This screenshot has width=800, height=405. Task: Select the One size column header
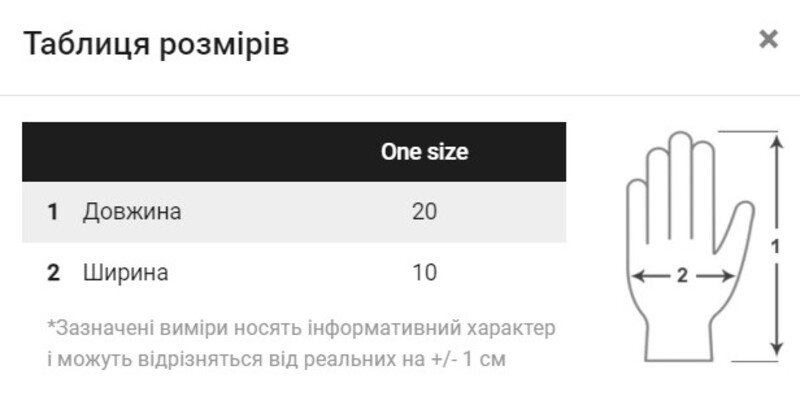pyautogui.click(x=424, y=152)
